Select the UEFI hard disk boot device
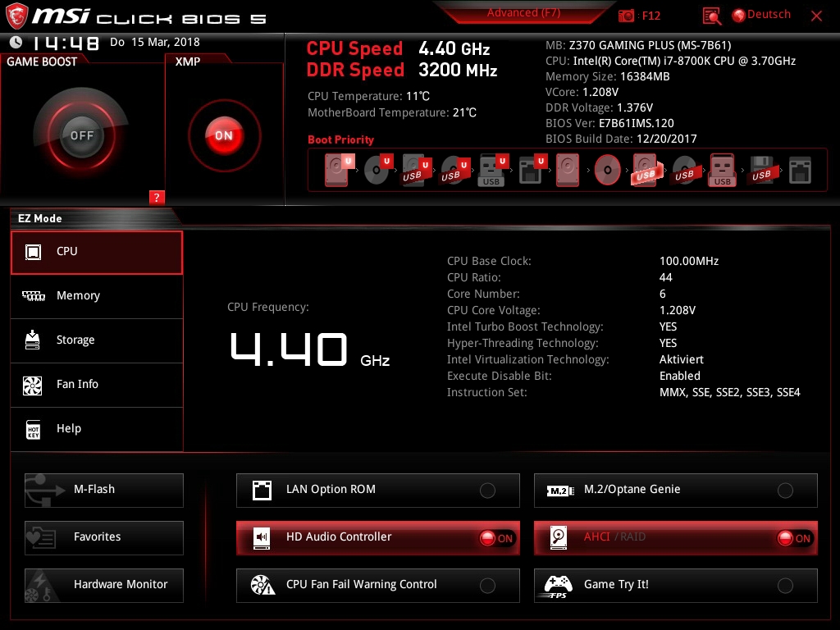The image size is (840, 630). coord(339,170)
